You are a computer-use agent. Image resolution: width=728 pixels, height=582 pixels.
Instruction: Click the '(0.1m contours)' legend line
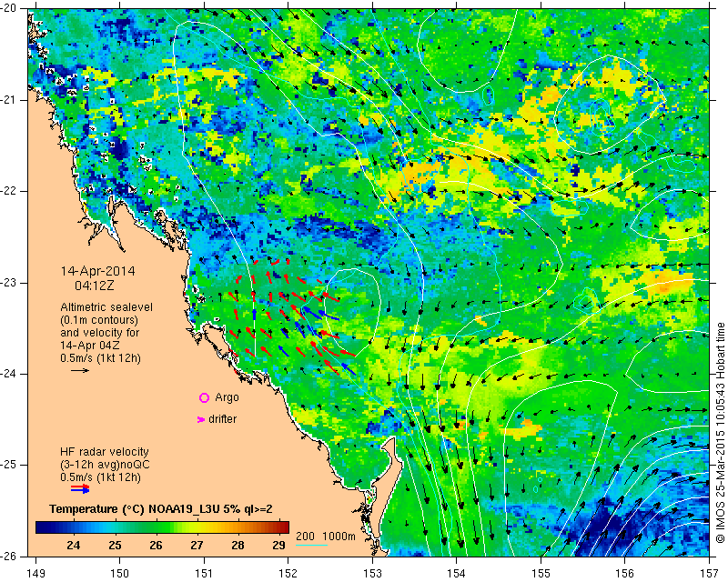[99, 320]
